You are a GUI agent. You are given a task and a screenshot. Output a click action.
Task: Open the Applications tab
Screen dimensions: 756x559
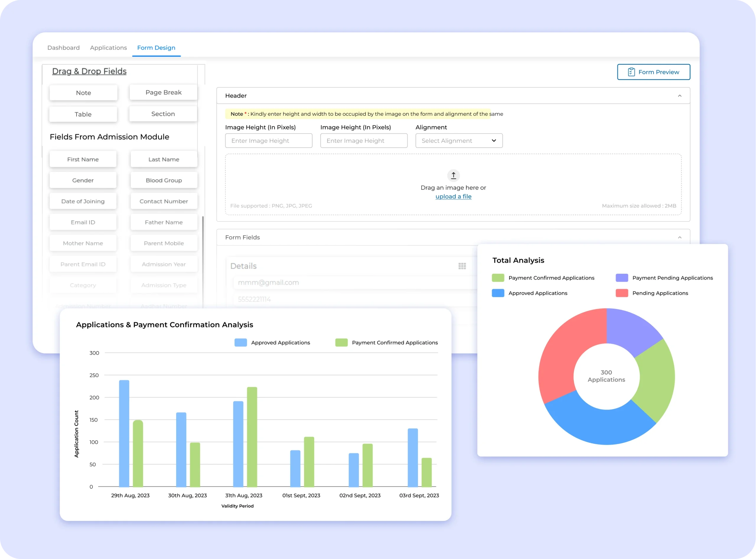(x=108, y=48)
